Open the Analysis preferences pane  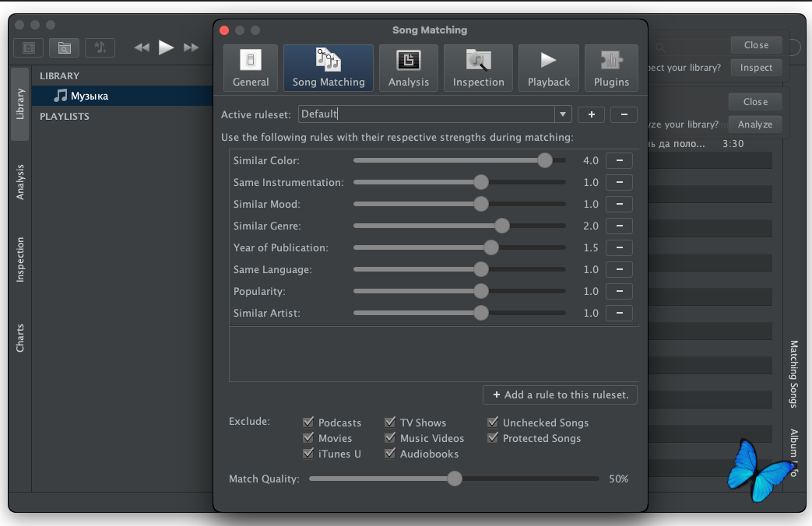point(409,68)
